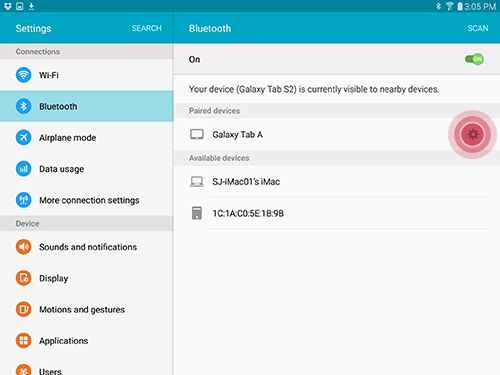The width and height of the screenshot is (500, 375).
Task: Click the tablet icon beside Galaxy Tab A
Action: point(197,134)
